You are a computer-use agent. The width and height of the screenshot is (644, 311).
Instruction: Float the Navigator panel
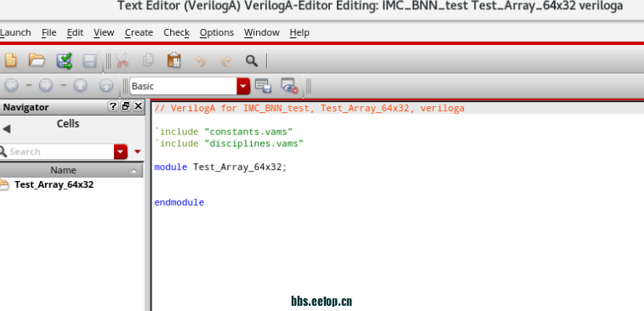(x=126, y=107)
